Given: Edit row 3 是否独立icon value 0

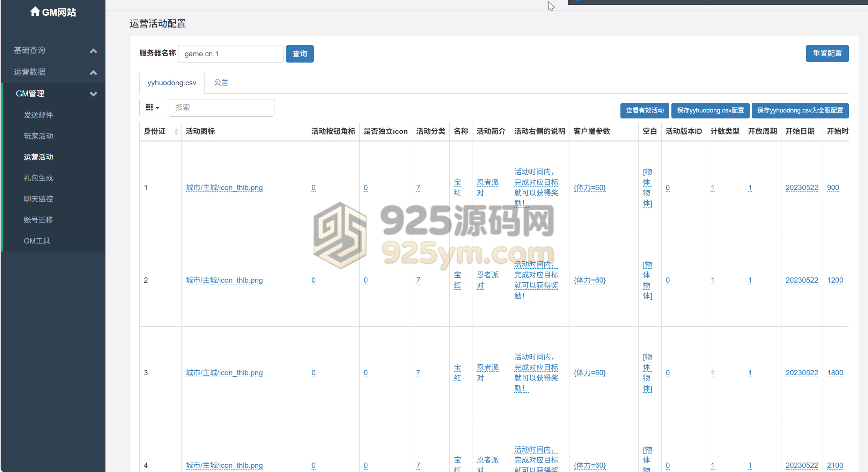Looking at the screenshot, I should tap(366, 373).
